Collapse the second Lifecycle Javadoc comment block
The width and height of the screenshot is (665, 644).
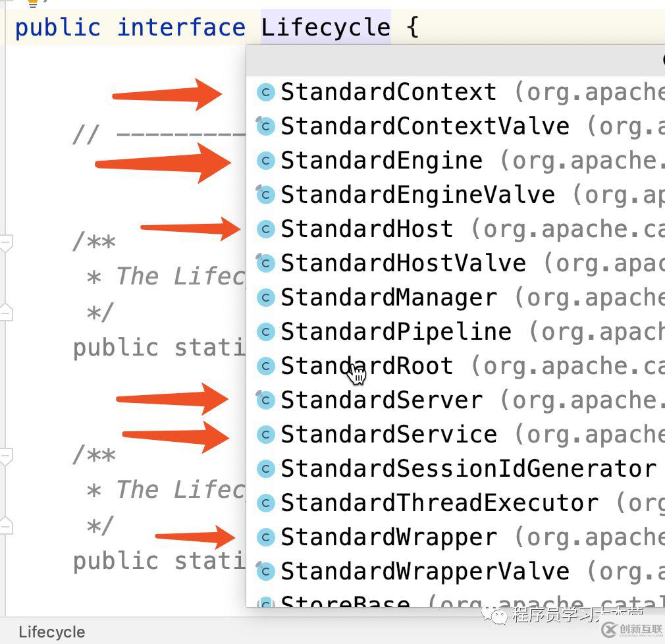(x=5, y=456)
